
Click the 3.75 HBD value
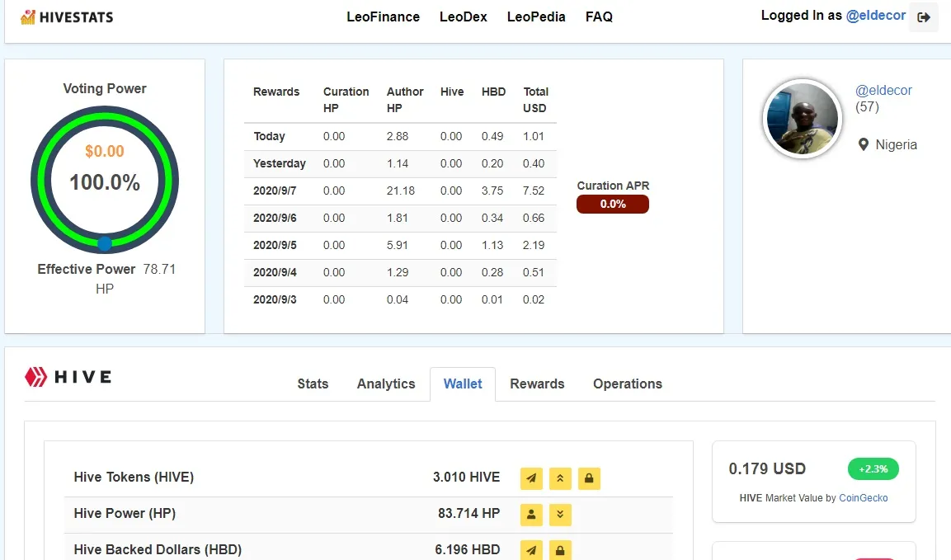[492, 191]
